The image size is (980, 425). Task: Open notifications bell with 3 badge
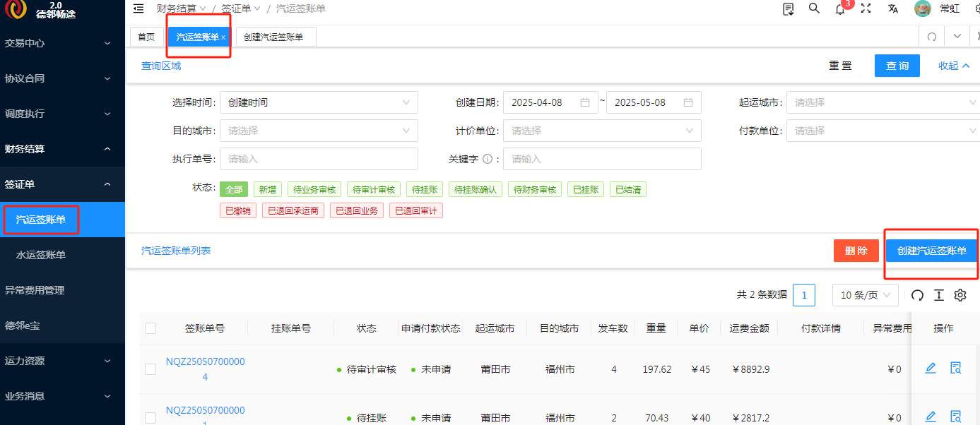(840, 9)
